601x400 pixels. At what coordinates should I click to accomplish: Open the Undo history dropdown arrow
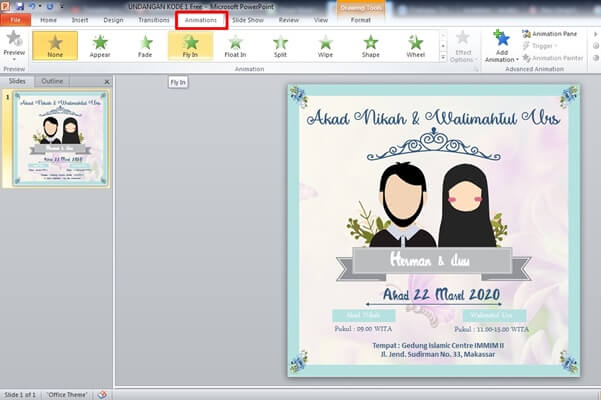click(x=40, y=7)
